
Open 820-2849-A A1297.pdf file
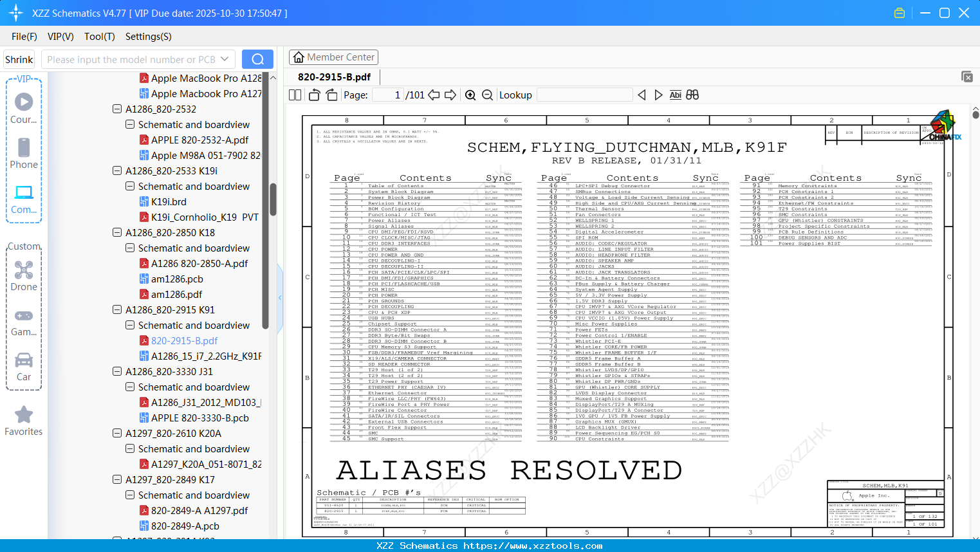tap(199, 510)
